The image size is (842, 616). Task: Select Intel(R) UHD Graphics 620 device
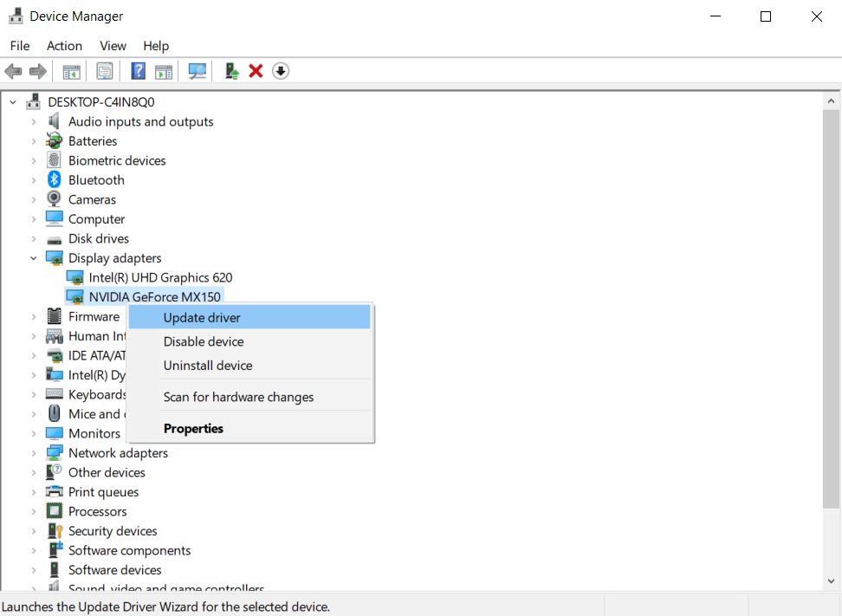pos(160,277)
